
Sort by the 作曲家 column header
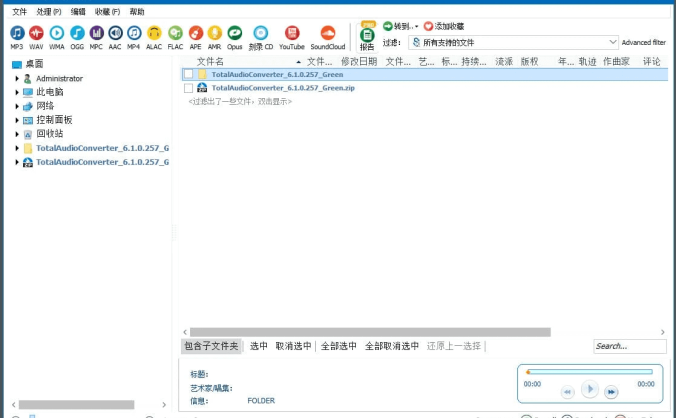click(617, 62)
